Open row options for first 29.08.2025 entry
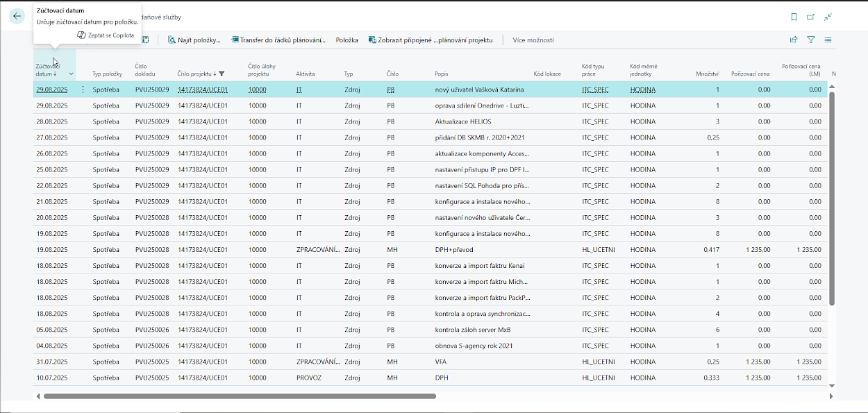This screenshot has width=868, height=413. pos(83,90)
